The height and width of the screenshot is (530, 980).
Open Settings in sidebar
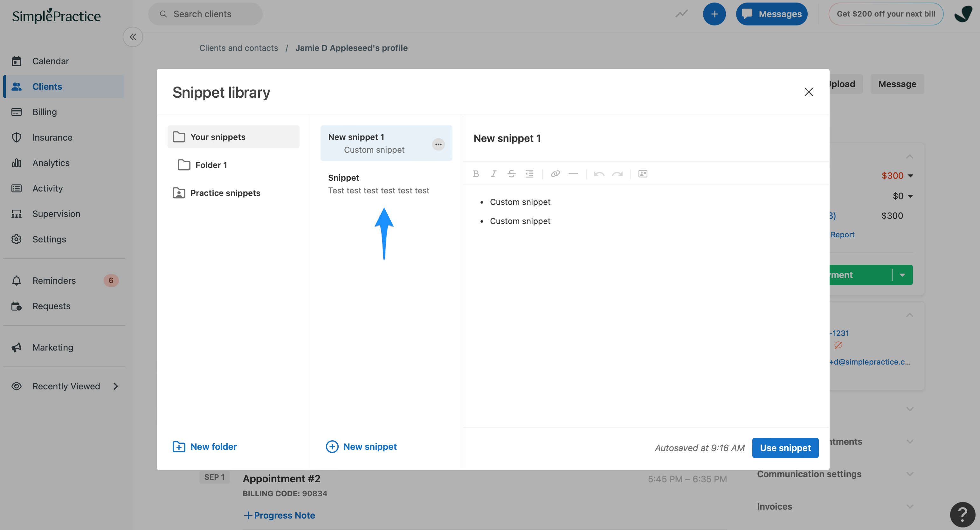64,239
